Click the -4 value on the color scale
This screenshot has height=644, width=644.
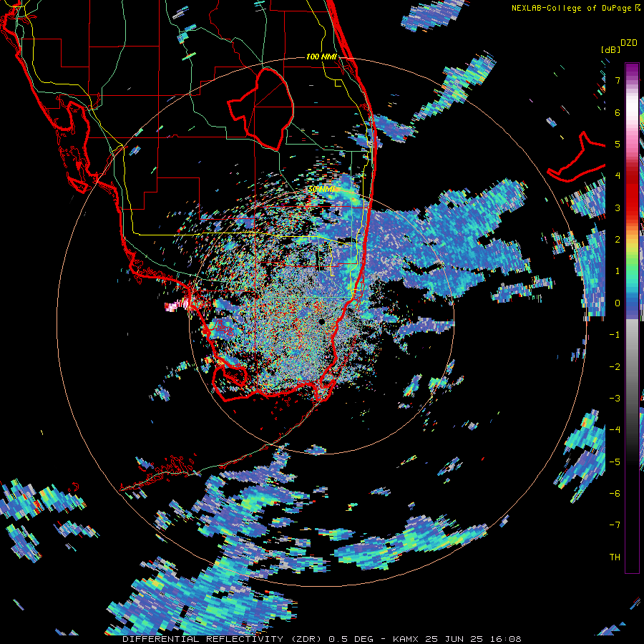pos(615,430)
